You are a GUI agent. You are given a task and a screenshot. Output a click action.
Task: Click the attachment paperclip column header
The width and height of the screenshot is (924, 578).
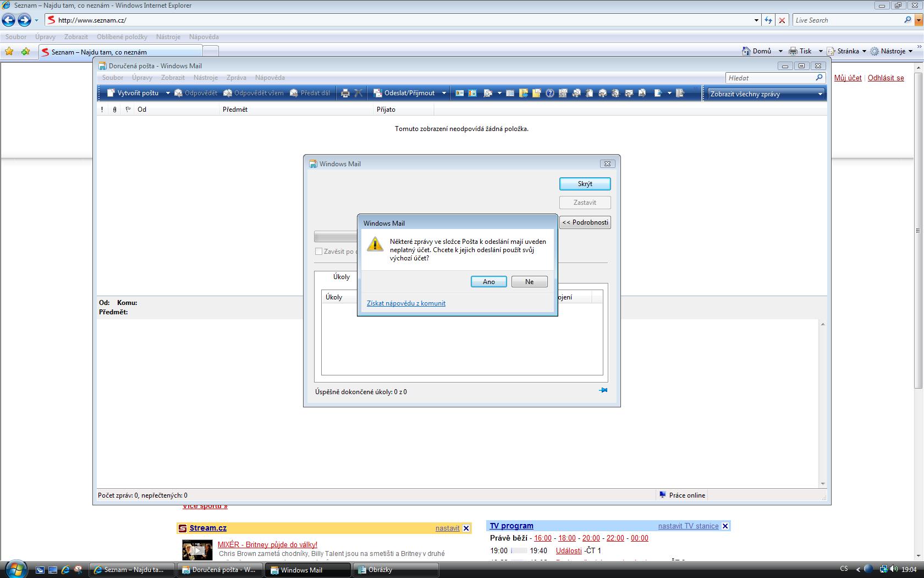(114, 110)
